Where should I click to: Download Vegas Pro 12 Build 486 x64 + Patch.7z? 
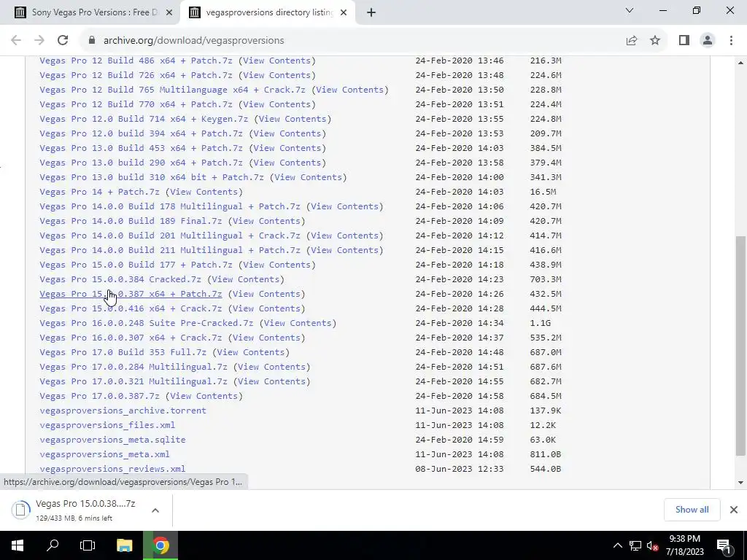click(x=136, y=61)
